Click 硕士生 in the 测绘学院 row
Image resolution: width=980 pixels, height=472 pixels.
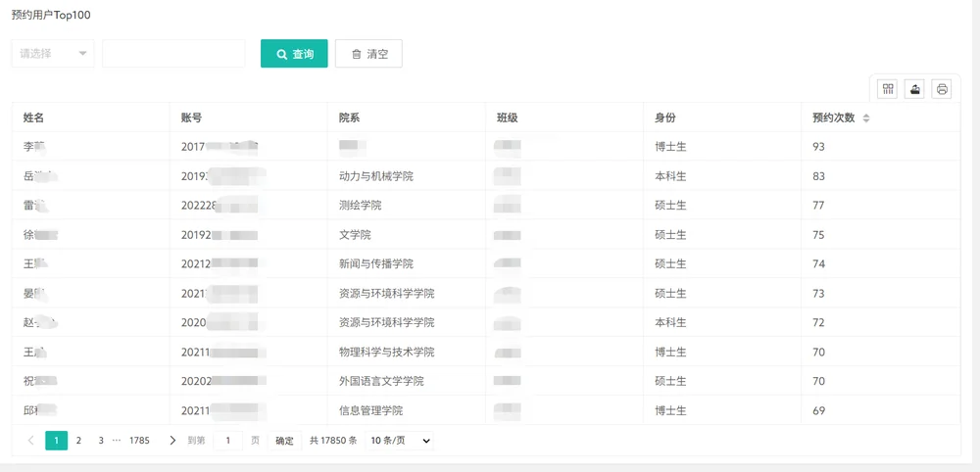pos(670,206)
